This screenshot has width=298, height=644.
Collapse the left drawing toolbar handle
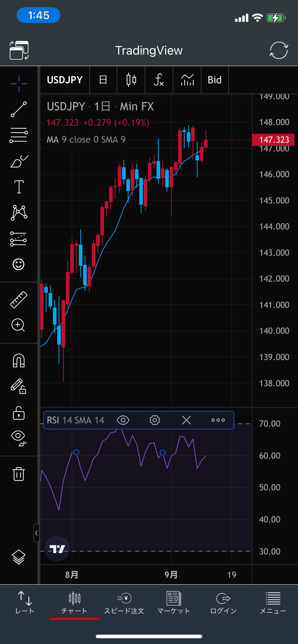tap(36, 533)
